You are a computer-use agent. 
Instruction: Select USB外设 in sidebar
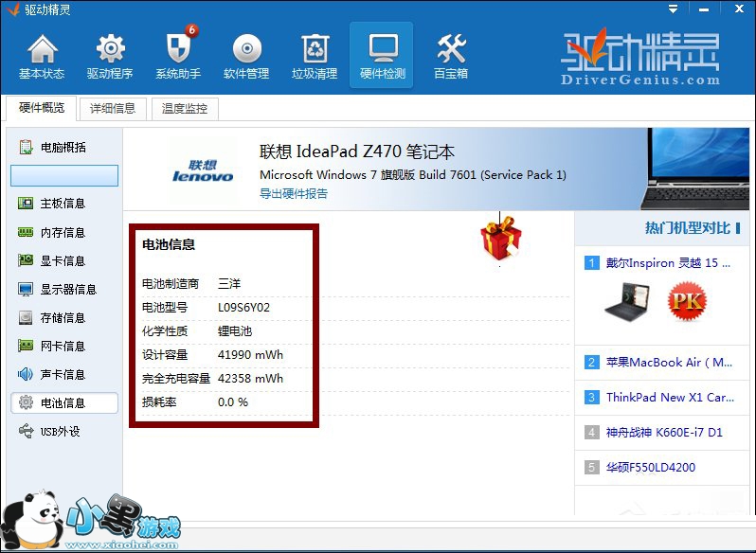[63, 431]
